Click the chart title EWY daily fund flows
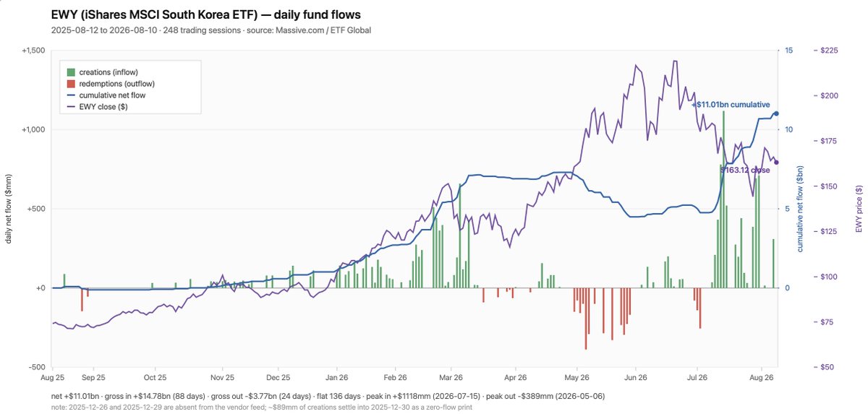This screenshot has width=868, height=414. coord(205,14)
